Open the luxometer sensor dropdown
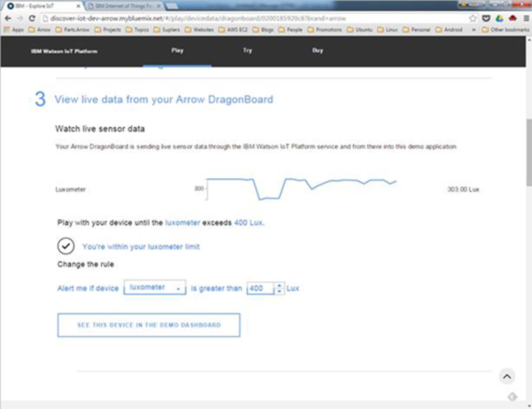The height and width of the screenshot is (409, 532). point(155,288)
